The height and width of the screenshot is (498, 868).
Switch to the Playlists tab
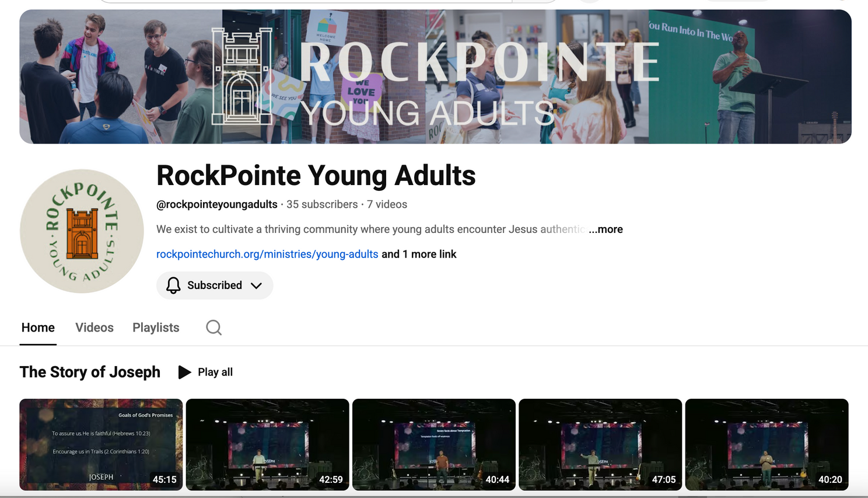(x=156, y=328)
